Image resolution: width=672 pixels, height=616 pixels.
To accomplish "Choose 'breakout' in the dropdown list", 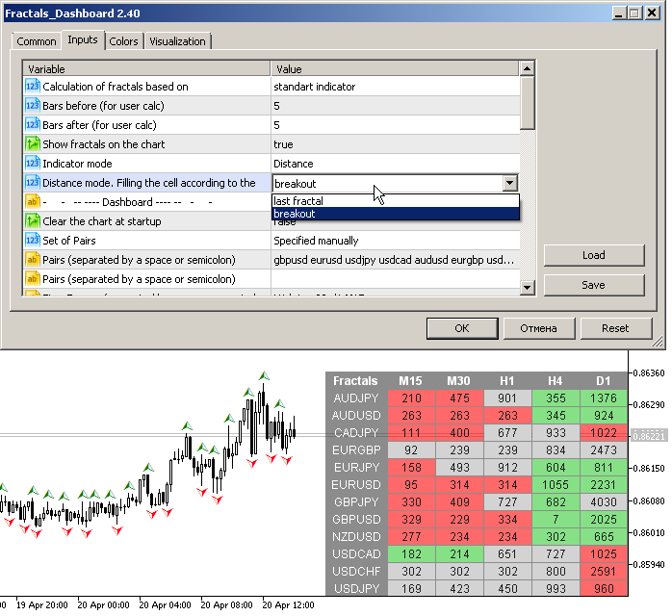I will [x=396, y=214].
